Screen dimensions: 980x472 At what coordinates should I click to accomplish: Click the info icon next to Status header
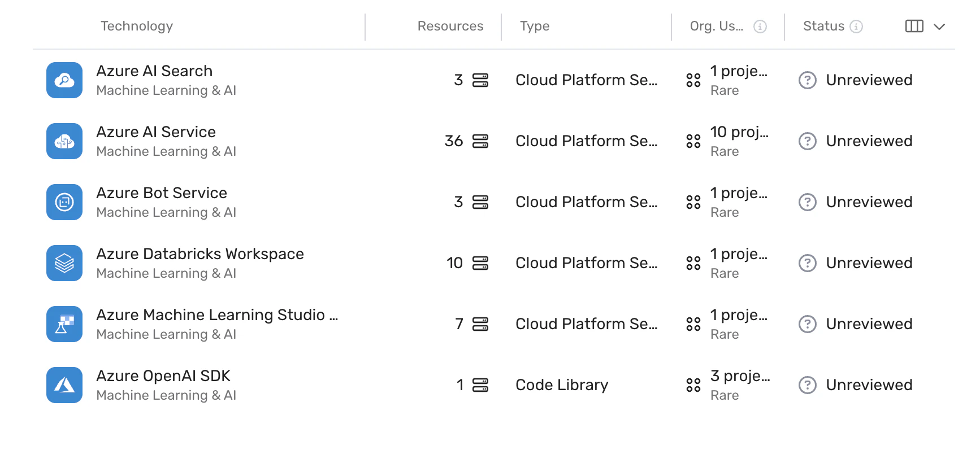pyautogui.click(x=856, y=27)
